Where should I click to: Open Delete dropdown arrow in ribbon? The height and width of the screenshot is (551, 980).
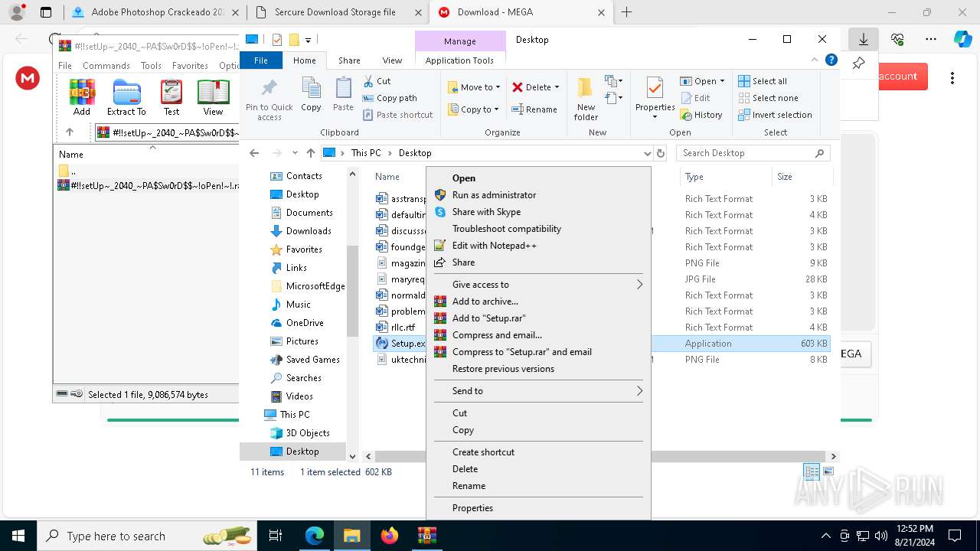(557, 87)
